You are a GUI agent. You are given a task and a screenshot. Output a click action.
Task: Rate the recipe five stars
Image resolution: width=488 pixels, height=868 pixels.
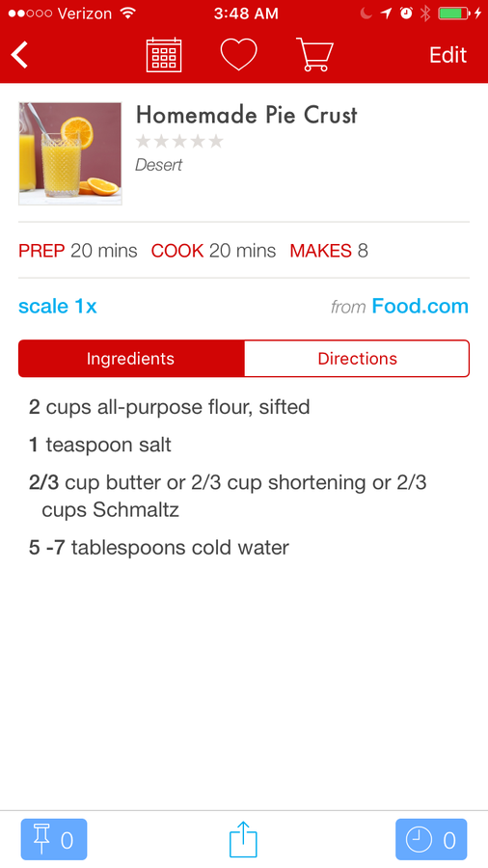[216, 141]
